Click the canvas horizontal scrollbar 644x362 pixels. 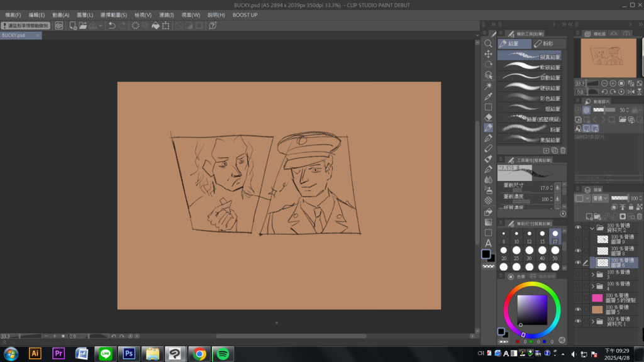pyautogui.click(x=291, y=336)
